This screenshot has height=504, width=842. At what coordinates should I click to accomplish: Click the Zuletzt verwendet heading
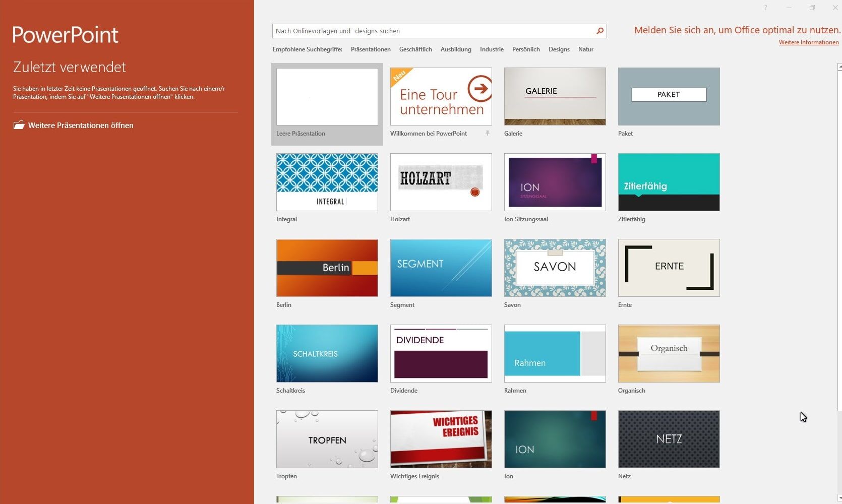pos(70,67)
